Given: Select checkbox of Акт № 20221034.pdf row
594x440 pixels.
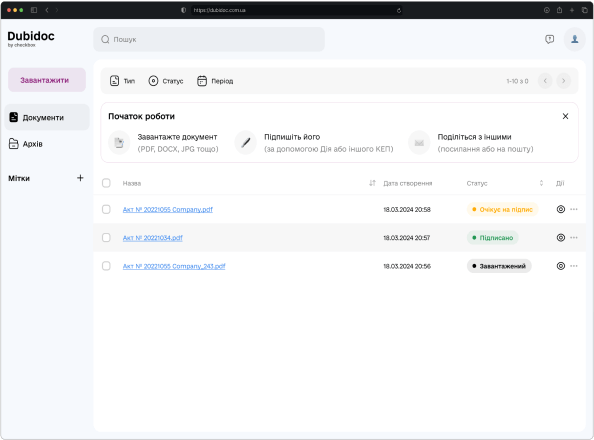Looking at the screenshot, I should click(x=106, y=238).
